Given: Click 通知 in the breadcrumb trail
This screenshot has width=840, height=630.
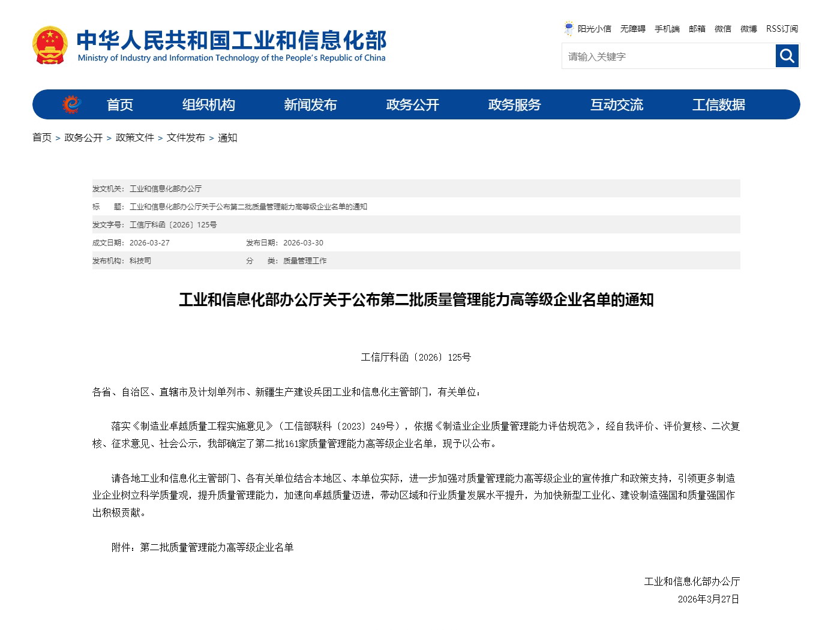Looking at the screenshot, I should point(227,137).
